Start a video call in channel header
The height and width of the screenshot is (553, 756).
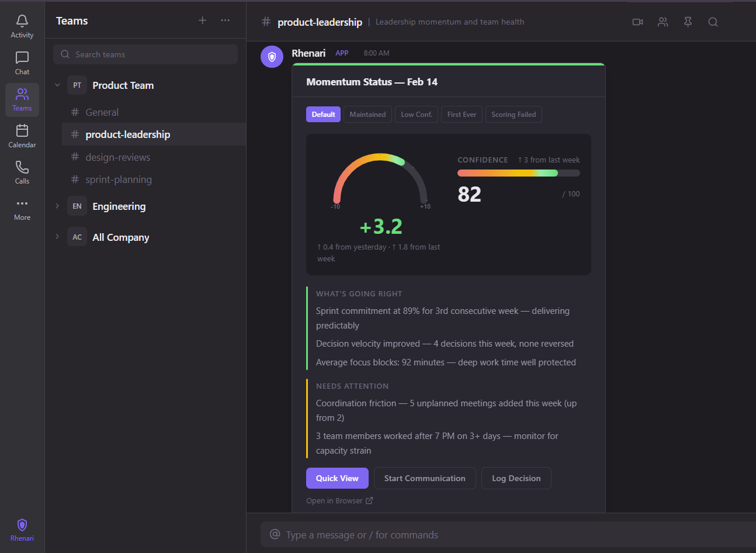click(637, 22)
